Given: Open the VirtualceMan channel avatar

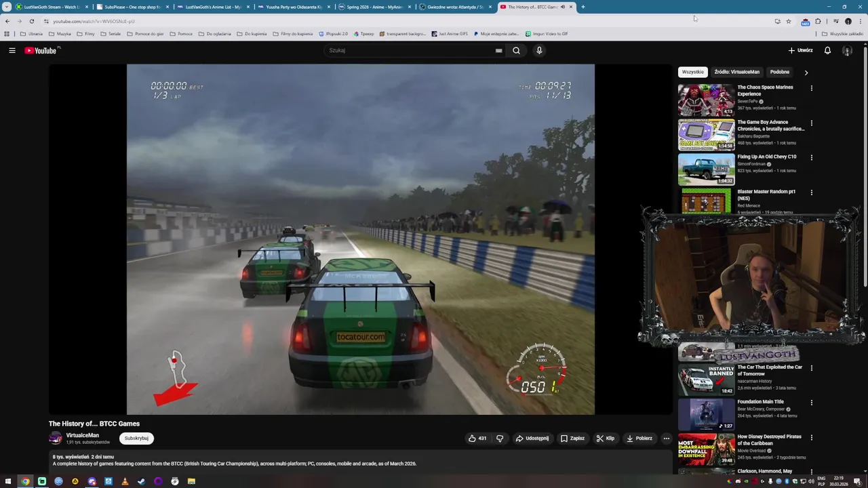Looking at the screenshot, I should [56, 439].
